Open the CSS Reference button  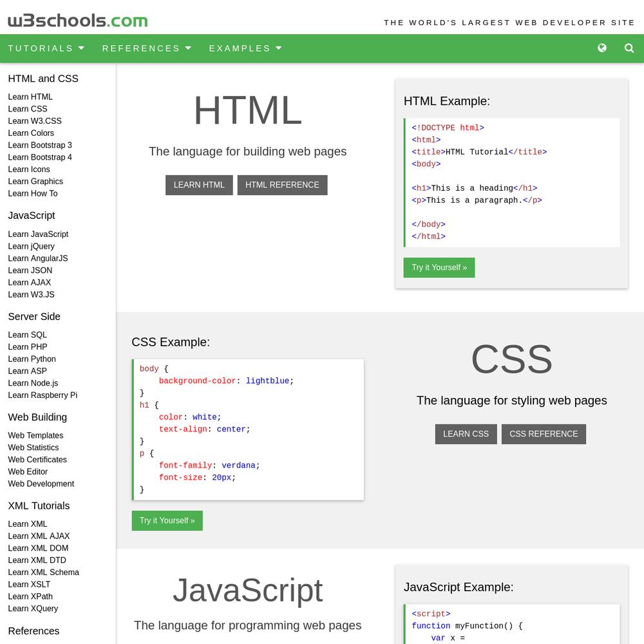(544, 434)
